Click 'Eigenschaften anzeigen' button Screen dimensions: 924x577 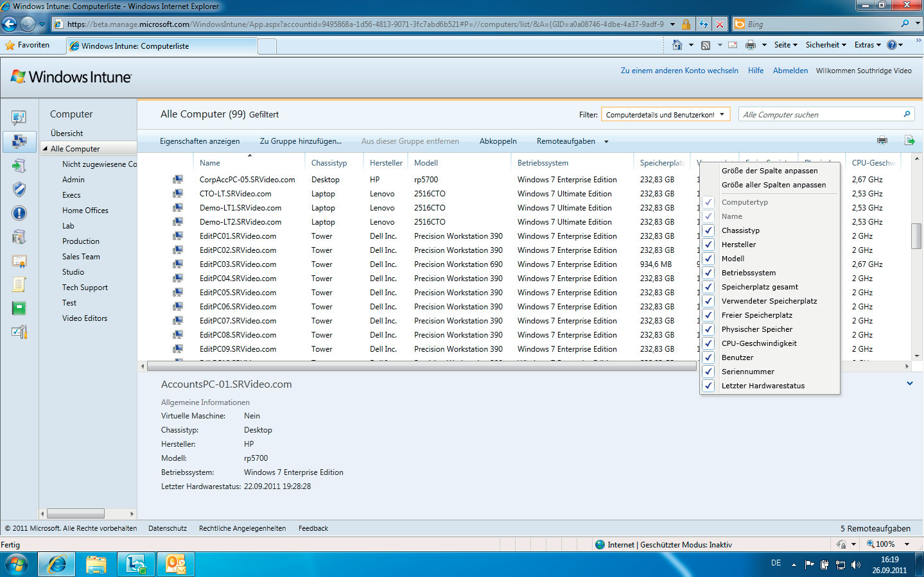point(200,141)
